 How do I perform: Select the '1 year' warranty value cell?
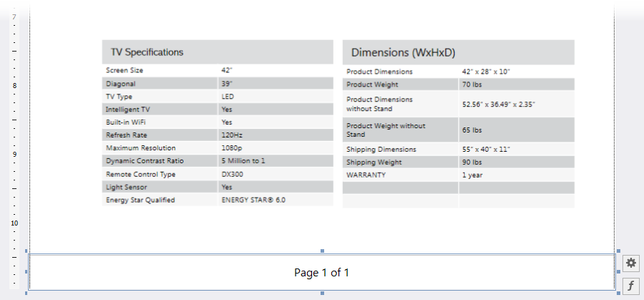point(516,175)
